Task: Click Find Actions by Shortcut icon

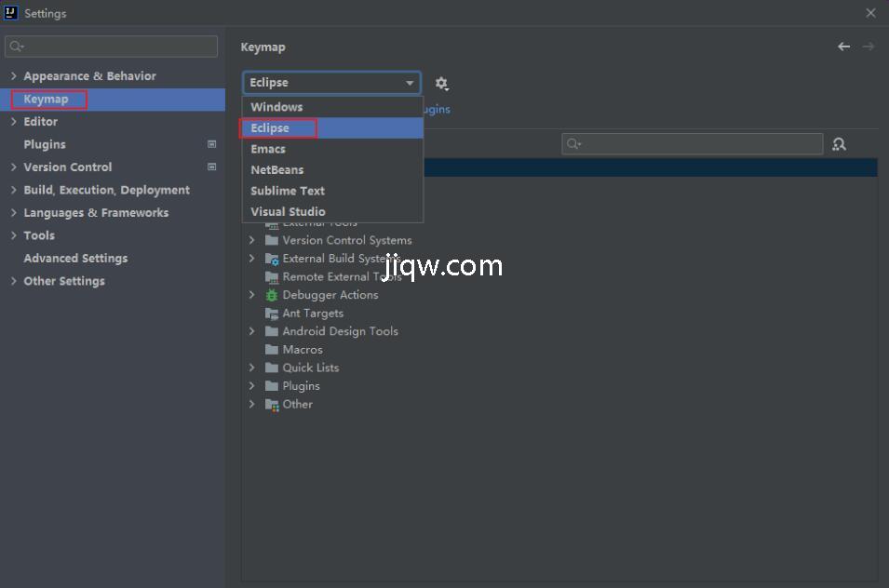Action: (x=839, y=144)
